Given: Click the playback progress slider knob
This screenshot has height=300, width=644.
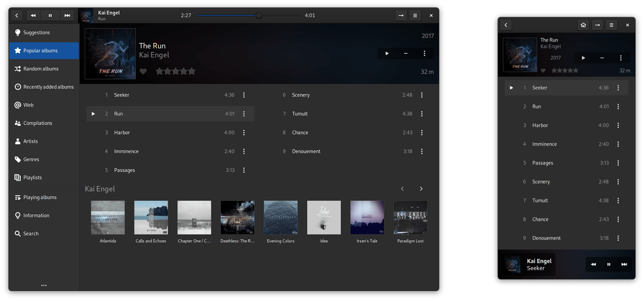Looking at the screenshot, I should point(259,15).
